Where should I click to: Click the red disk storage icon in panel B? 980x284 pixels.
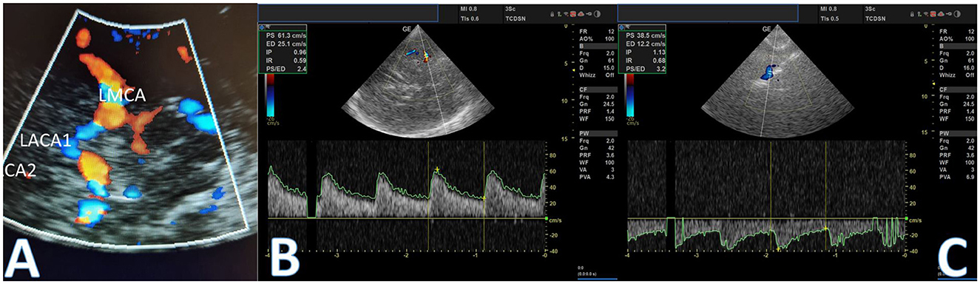572,14
